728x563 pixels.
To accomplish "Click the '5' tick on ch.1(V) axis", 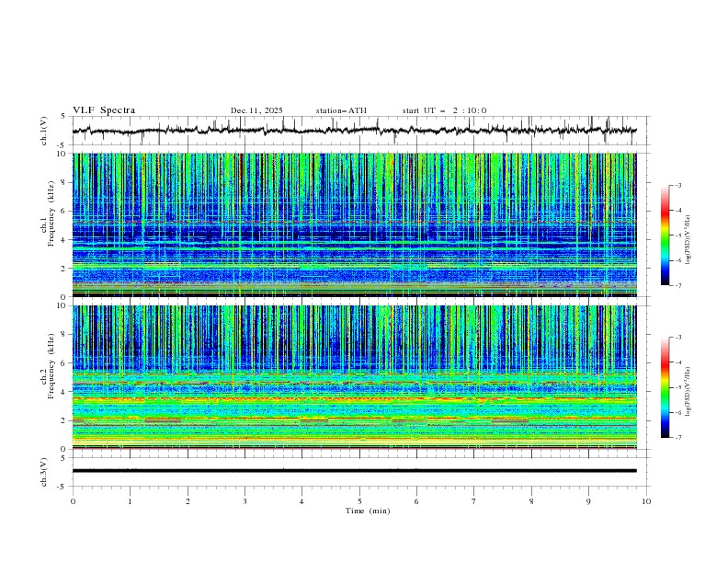I will click(x=63, y=116).
